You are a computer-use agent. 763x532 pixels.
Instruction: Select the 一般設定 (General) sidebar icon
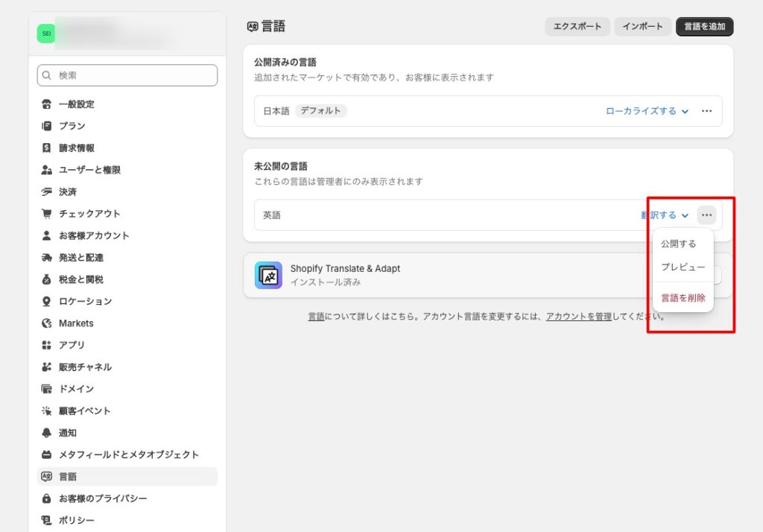pyautogui.click(x=48, y=104)
